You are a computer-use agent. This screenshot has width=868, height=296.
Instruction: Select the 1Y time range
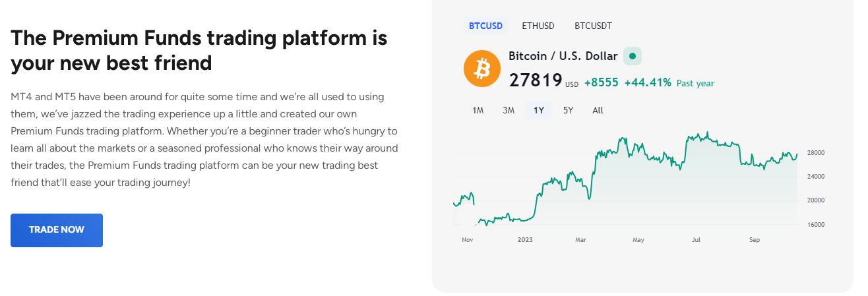(x=539, y=110)
